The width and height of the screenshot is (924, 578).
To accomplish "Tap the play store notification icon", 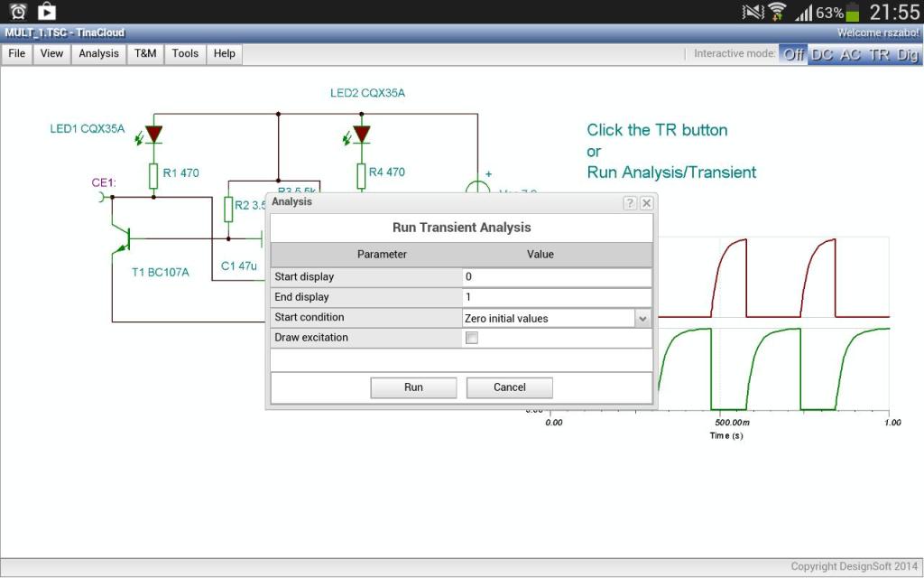I will point(46,12).
